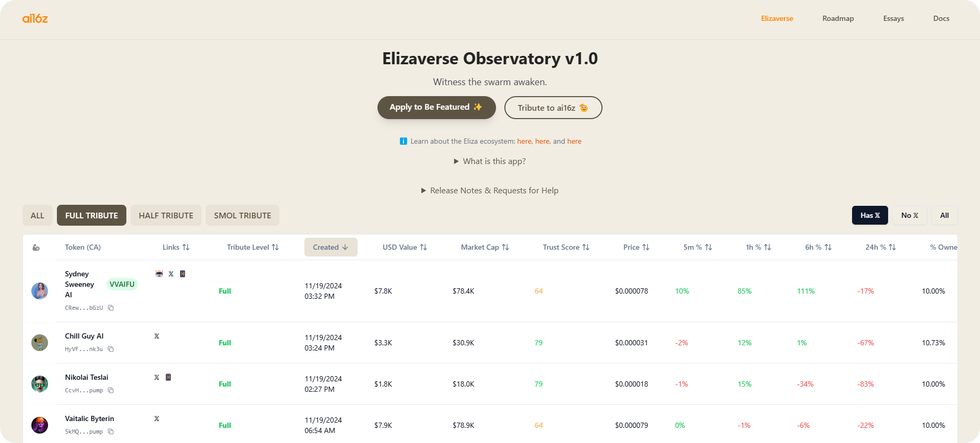The width and height of the screenshot is (980, 443).
Task: Open Nikolai Teslai X profile icon
Action: pyautogui.click(x=157, y=377)
